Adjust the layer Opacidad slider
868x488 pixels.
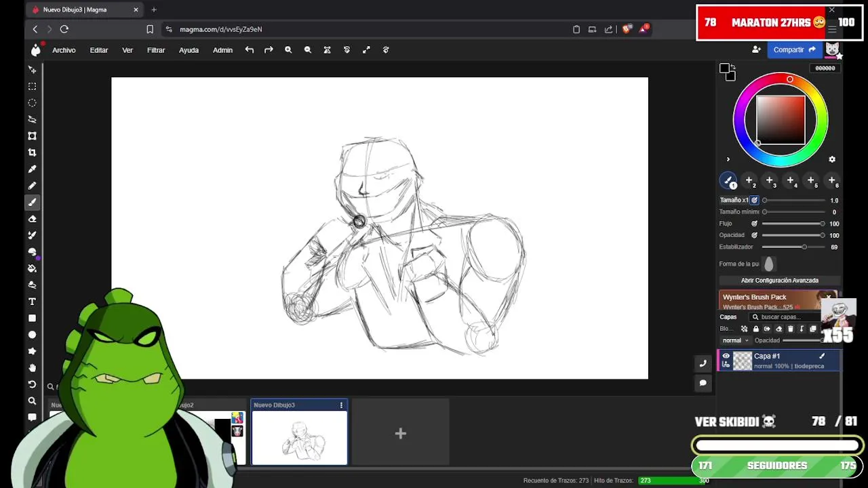tap(804, 340)
